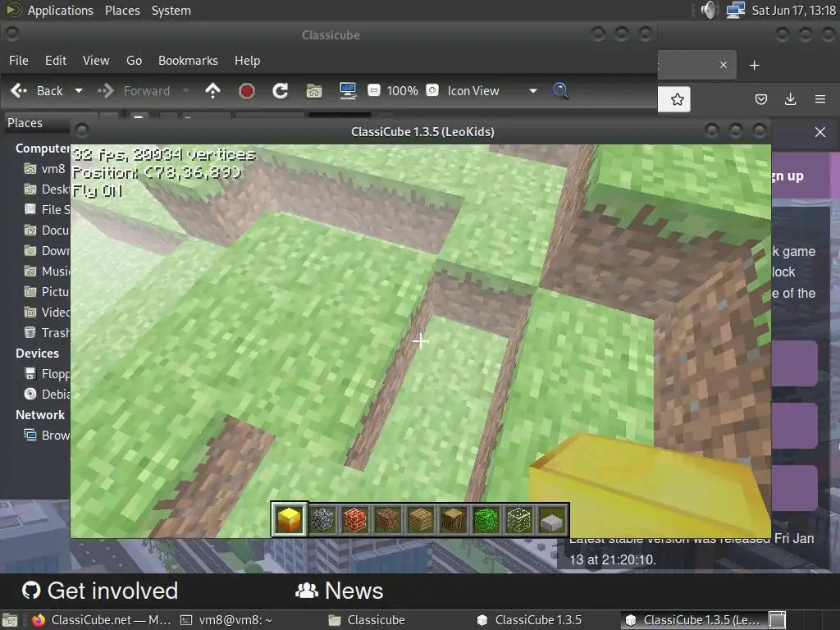The height and width of the screenshot is (630, 840).
Task: Open the File menu
Action: point(19,61)
